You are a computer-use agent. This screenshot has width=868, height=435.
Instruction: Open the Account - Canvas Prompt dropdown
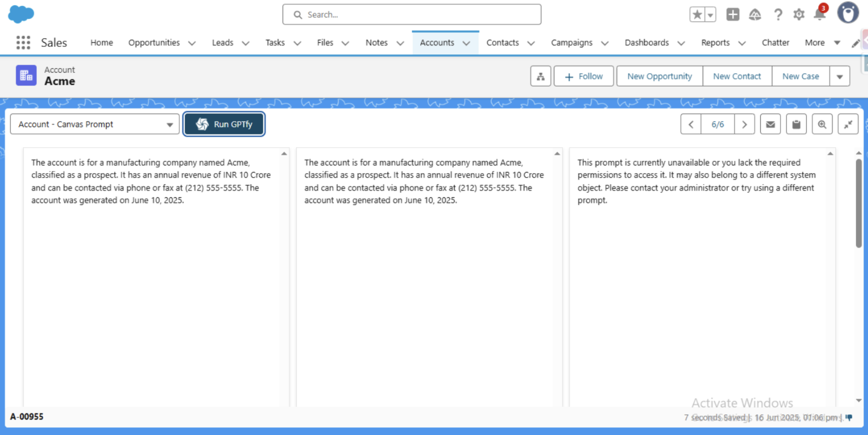point(95,125)
